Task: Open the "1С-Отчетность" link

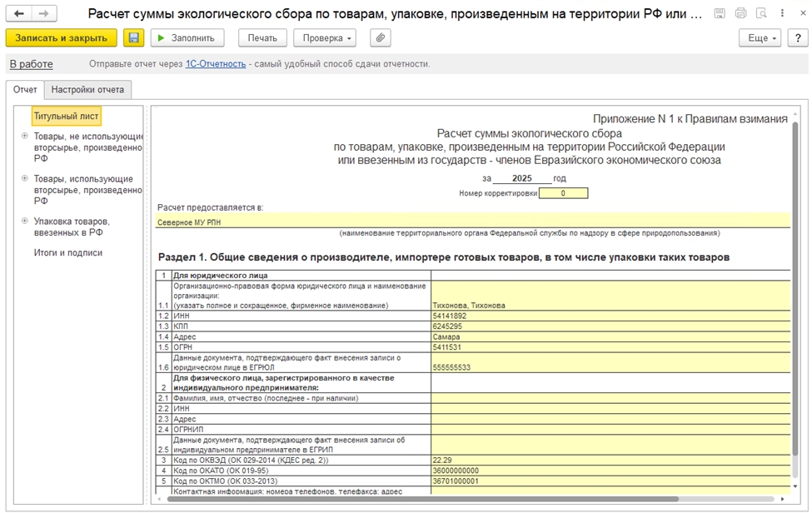Action: point(216,64)
